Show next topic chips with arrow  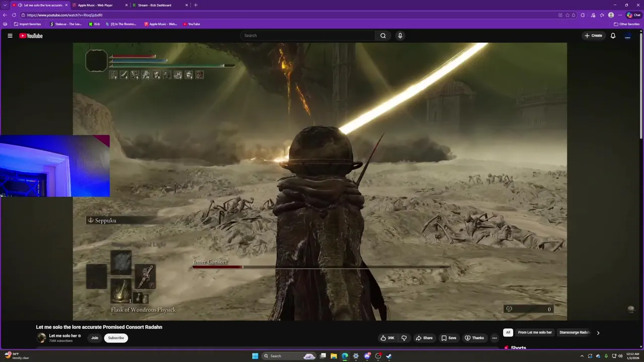tap(598, 333)
